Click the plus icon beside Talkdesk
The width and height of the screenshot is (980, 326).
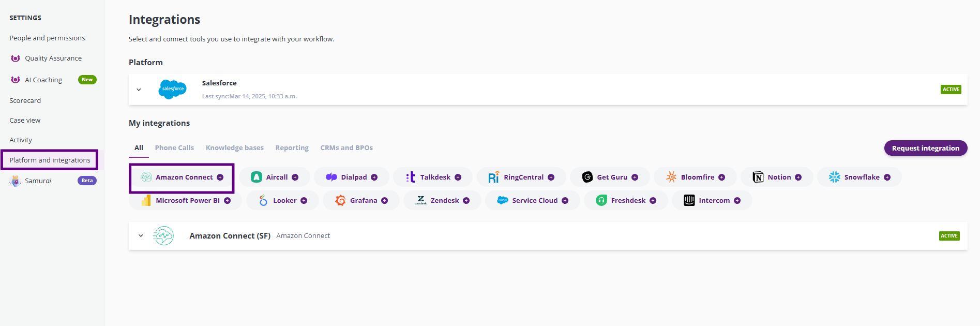coord(458,177)
